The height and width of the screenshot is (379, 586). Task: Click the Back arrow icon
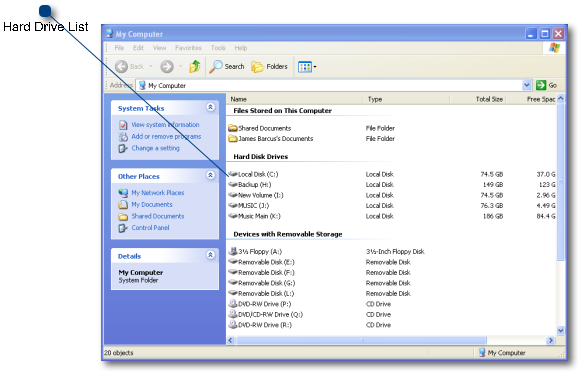(x=121, y=67)
